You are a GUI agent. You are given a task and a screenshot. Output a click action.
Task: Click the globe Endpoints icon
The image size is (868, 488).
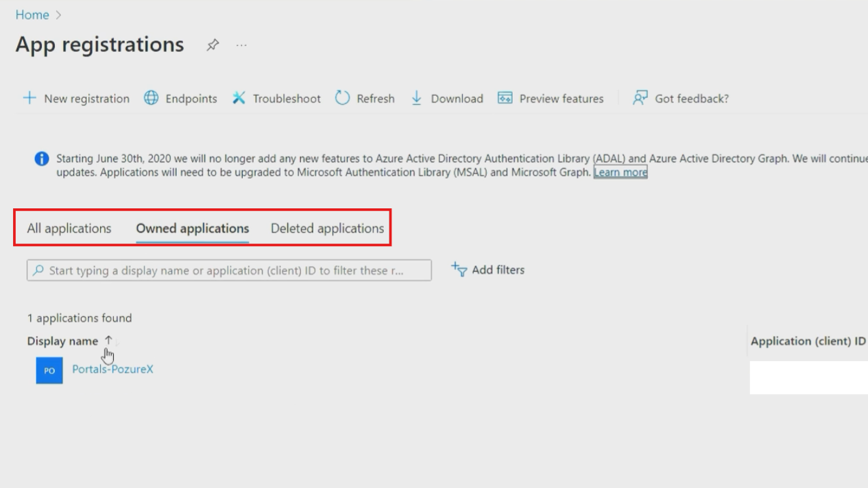(151, 98)
